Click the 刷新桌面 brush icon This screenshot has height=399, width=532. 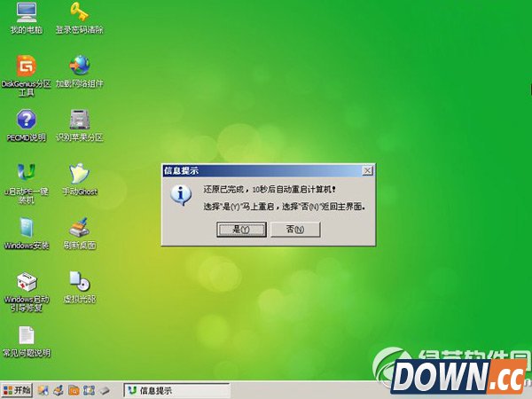pos(80,233)
